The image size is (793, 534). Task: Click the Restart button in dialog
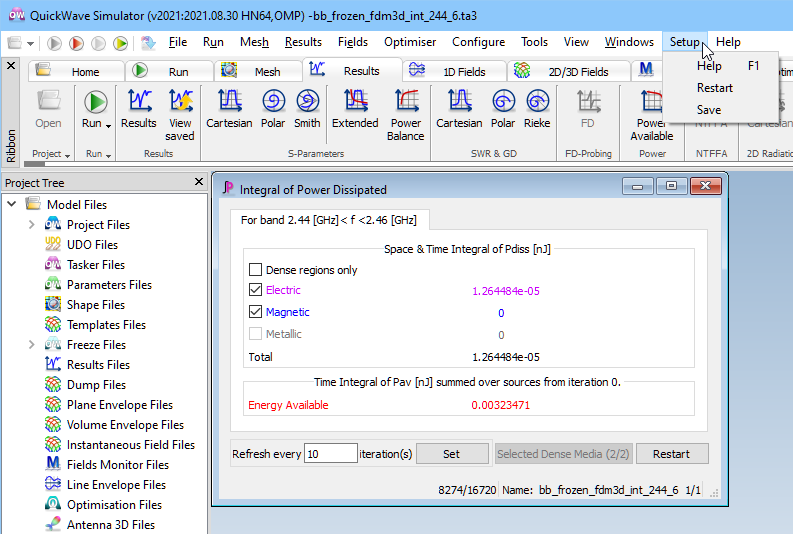pos(672,454)
